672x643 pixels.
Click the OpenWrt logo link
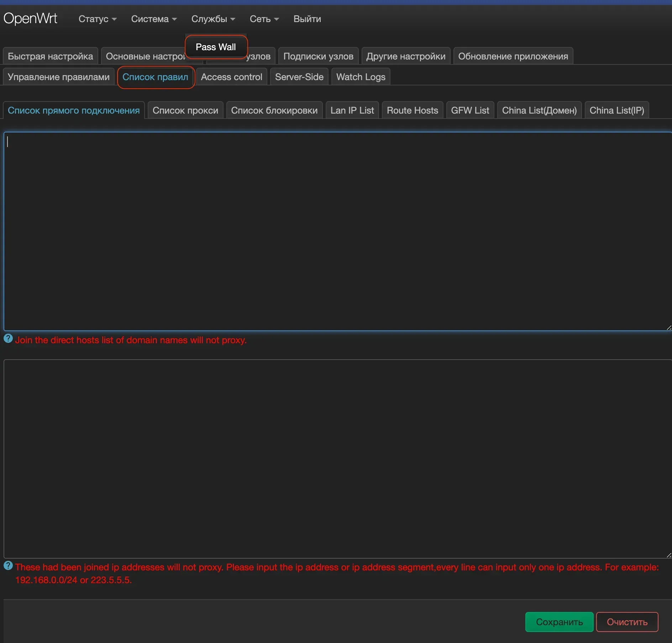[30, 19]
